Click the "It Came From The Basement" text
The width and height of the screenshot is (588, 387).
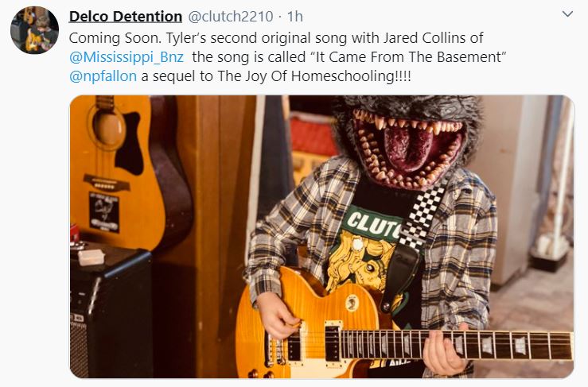[x=407, y=57]
